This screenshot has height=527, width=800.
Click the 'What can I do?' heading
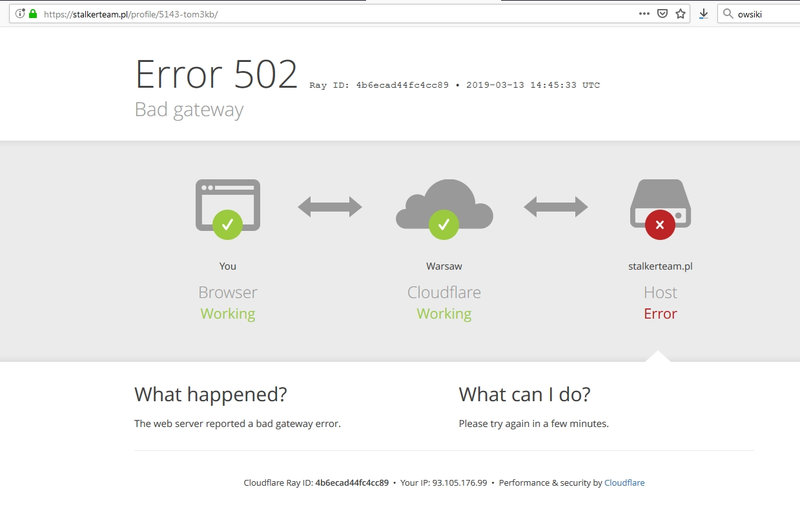pos(524,393)
